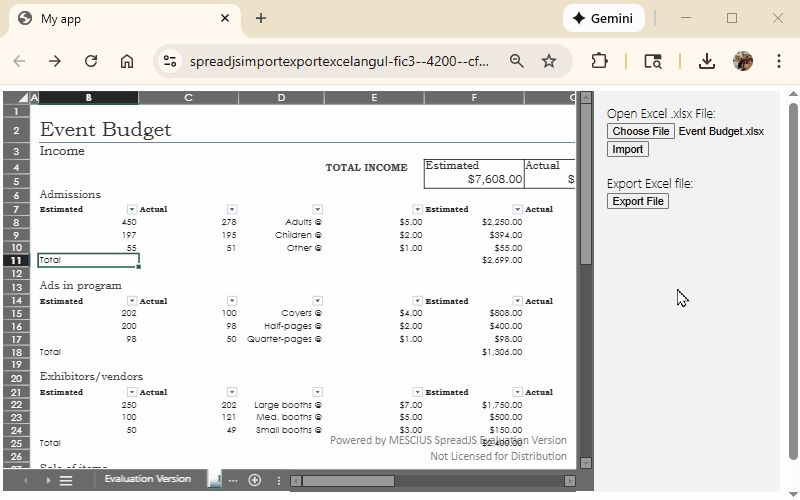Select the Evaluation Version sheet tab
The width and height of the screenshot is (800, 500).
147,479
